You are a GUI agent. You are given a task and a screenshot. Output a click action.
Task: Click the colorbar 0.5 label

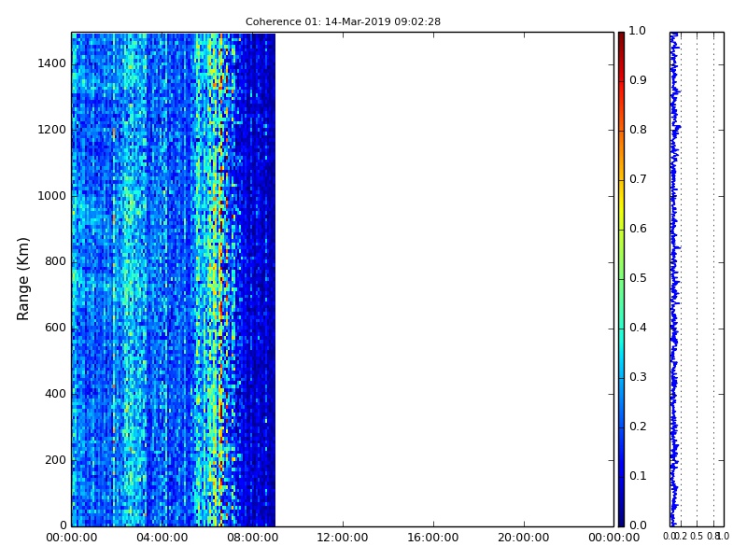pos(638,278)
